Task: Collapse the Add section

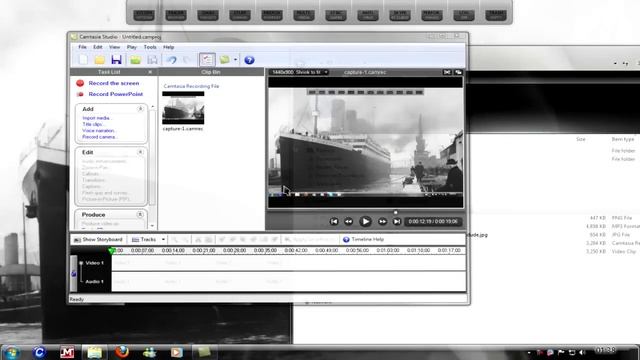Action: (140, 109)
